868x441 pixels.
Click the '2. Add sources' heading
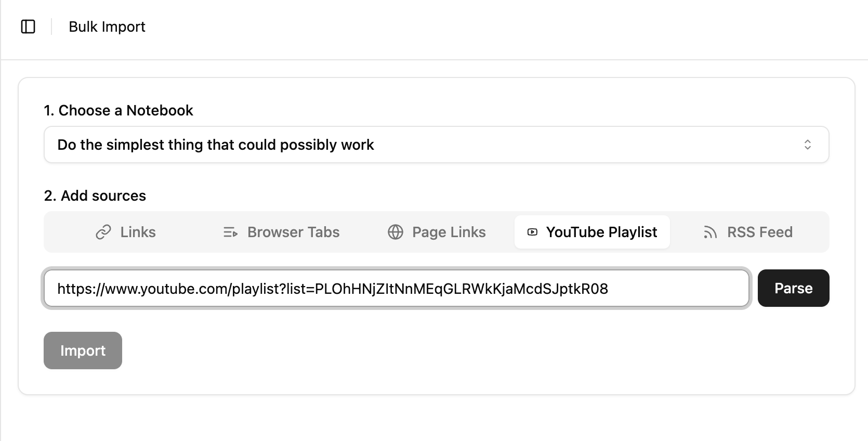coord(95,196)
